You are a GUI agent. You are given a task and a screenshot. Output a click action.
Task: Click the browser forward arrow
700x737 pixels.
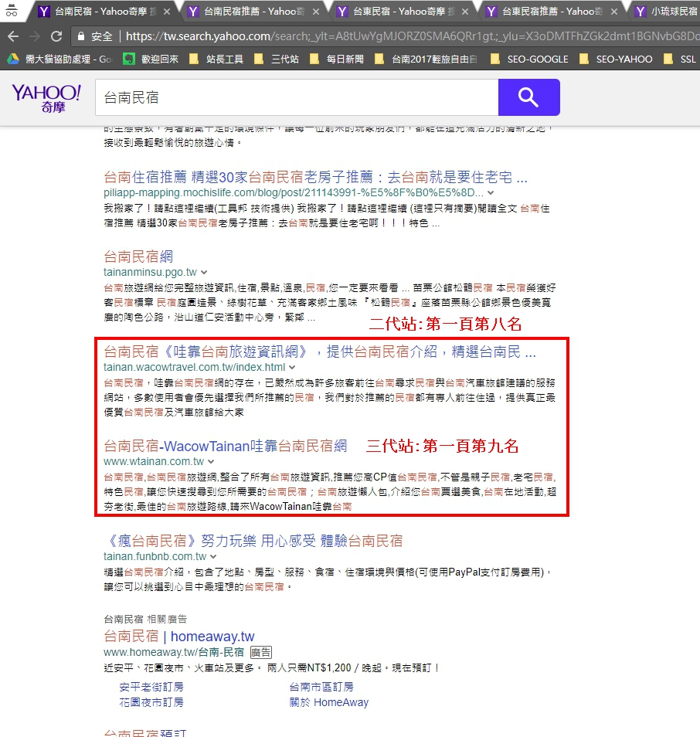click(34, 36)
